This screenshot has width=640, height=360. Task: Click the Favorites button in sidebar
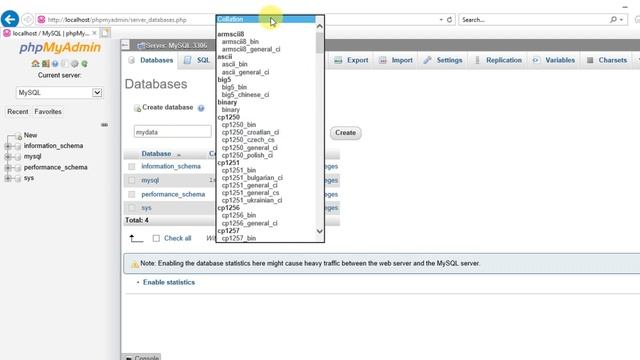[x=48, y=112]
